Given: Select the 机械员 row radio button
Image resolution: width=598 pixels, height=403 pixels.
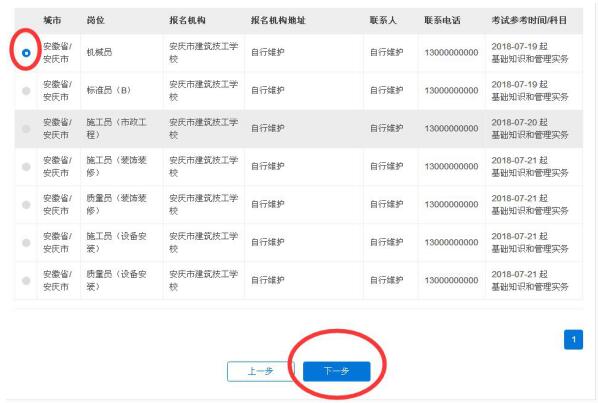Looking at the screenshot, I should 26,53.
